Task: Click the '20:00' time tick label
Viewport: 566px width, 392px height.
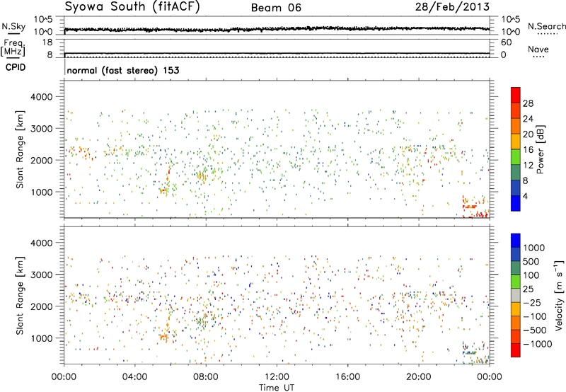Action: pyautogui.click(x=419, y=377)
